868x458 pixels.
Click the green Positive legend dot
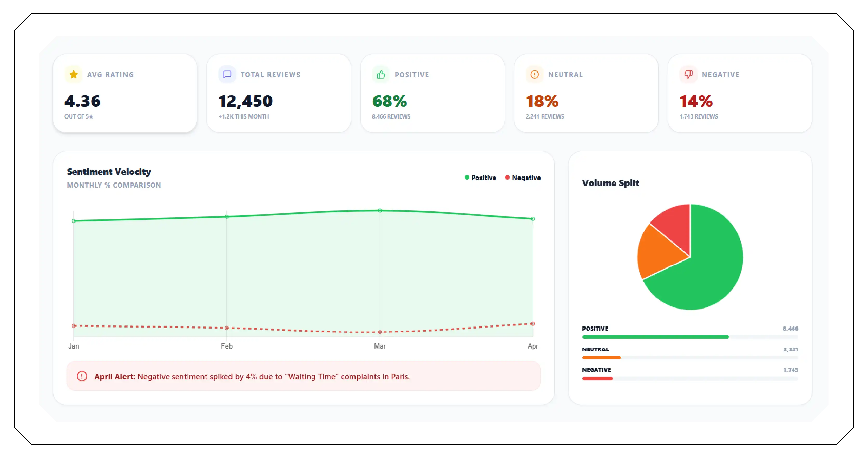click(467, 178)
